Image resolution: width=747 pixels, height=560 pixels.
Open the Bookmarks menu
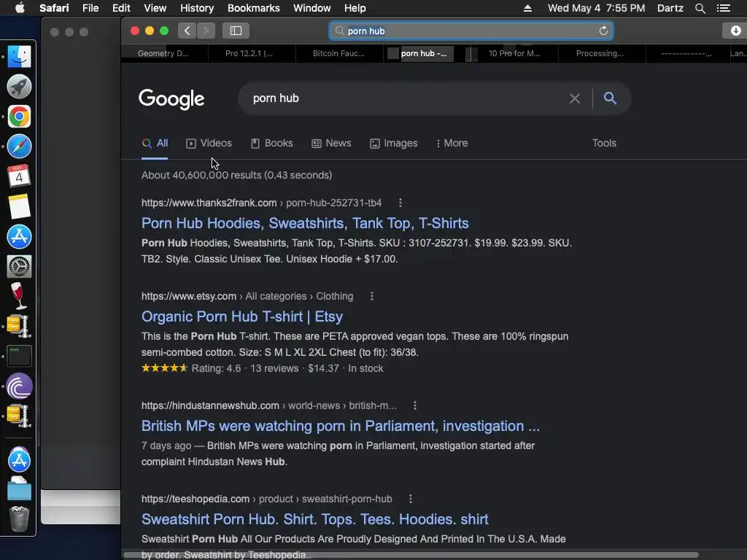(253, 8)
